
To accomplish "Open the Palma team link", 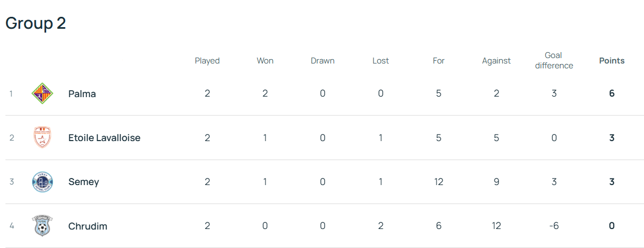I will 82,93.
